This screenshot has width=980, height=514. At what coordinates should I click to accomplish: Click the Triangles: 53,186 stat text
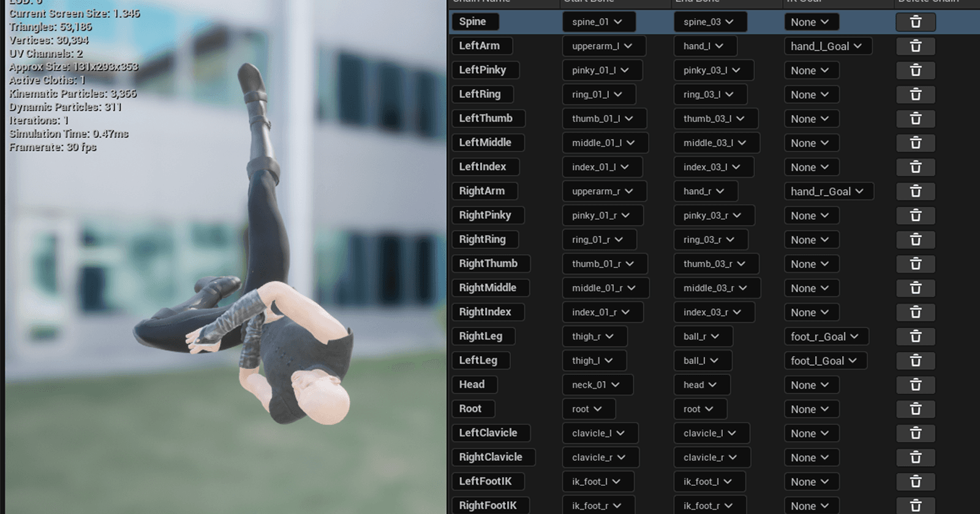click(x=50, y=27)
